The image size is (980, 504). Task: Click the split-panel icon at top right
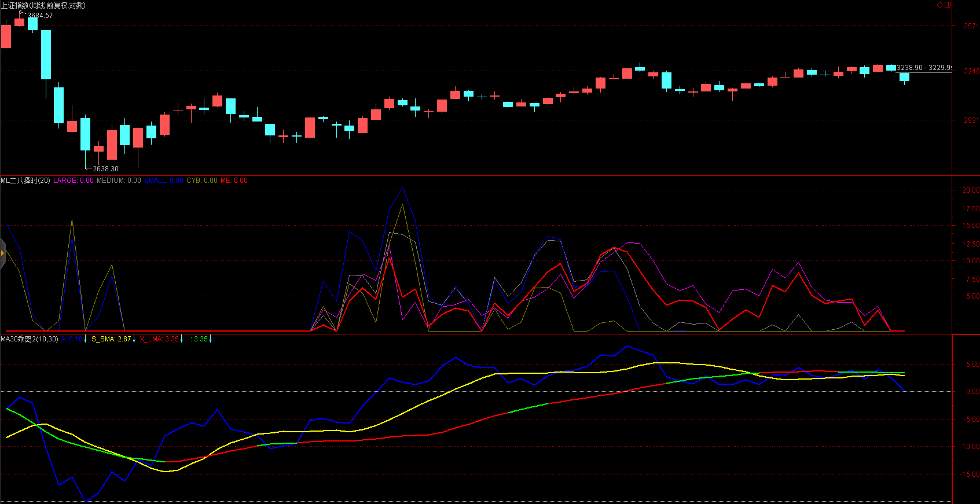click(x=948, y=5)
